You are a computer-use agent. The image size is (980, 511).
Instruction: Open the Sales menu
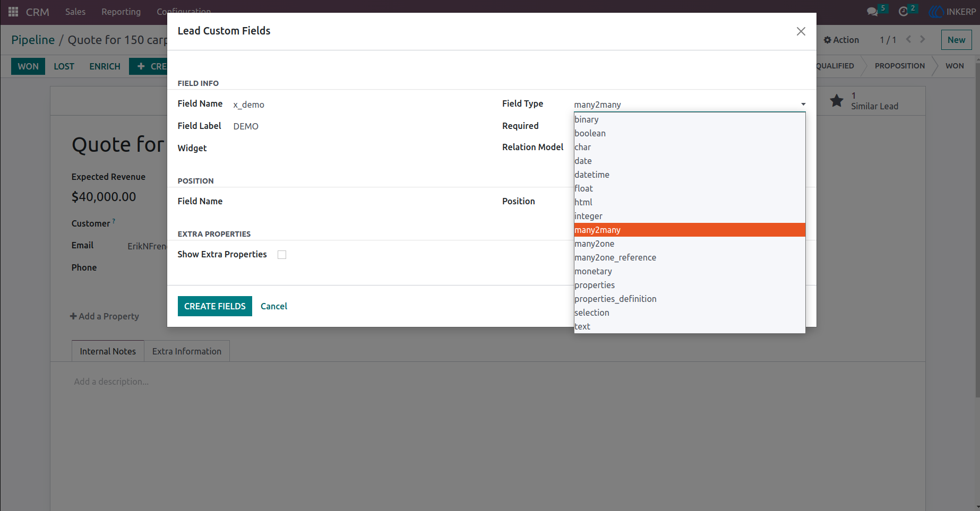(x=75, y=12)
